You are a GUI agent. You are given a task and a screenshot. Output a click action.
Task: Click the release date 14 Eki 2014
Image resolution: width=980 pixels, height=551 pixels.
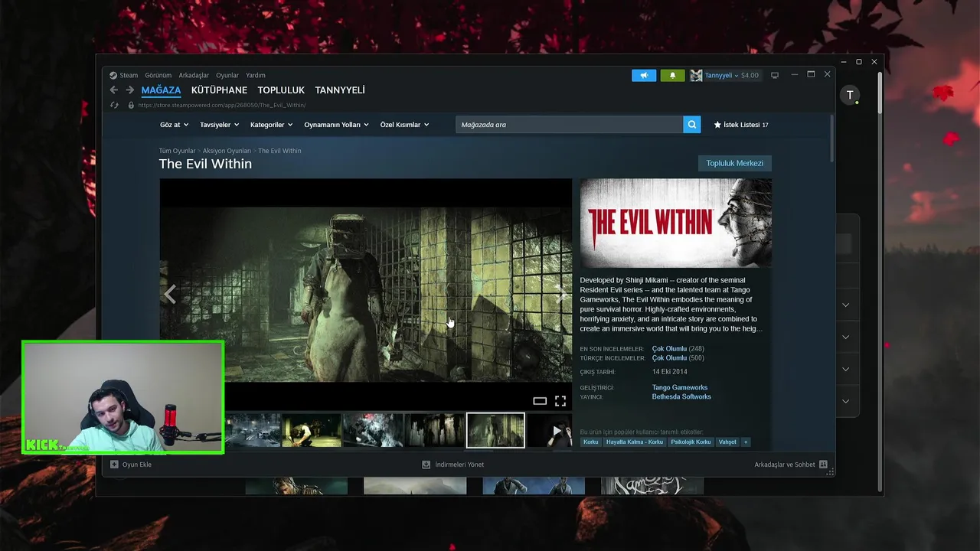[x=669, y=372]
